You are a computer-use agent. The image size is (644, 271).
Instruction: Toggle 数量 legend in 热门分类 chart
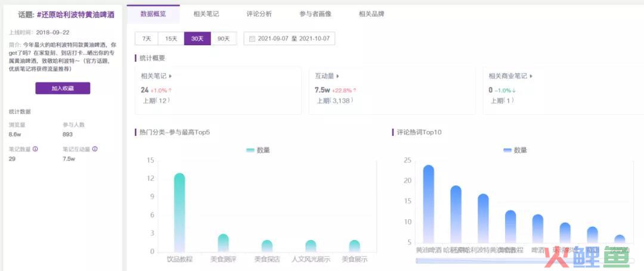point(258,151)
